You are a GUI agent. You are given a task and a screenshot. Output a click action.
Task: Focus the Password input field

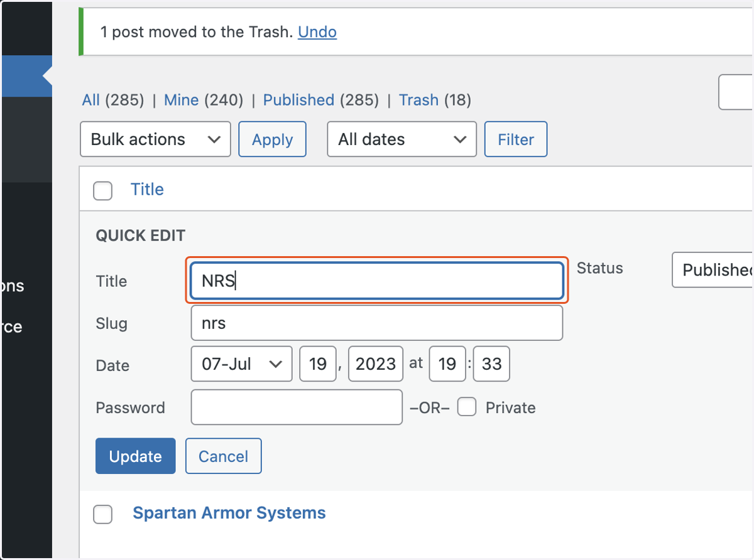297,407
